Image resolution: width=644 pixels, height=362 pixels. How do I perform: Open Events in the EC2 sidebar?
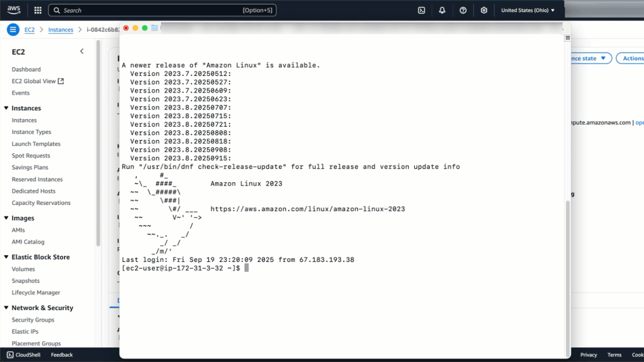[21, 93]
